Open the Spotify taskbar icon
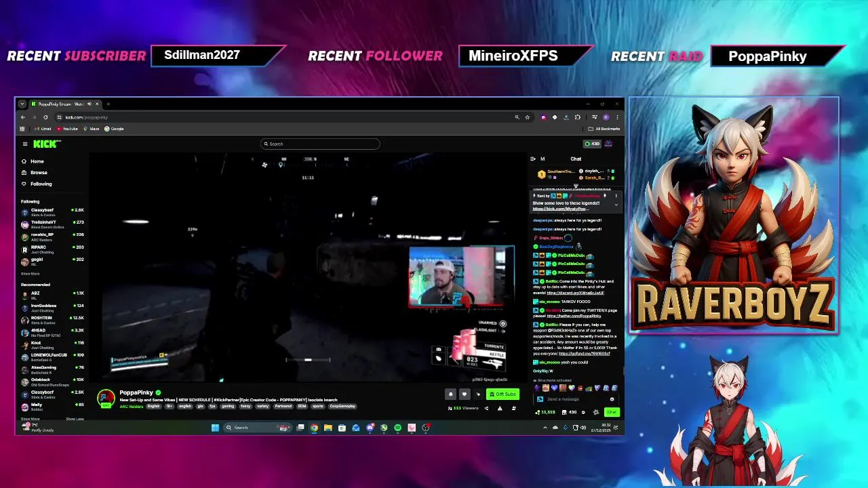The image size is (868, 488). click(x=397, y=428)
